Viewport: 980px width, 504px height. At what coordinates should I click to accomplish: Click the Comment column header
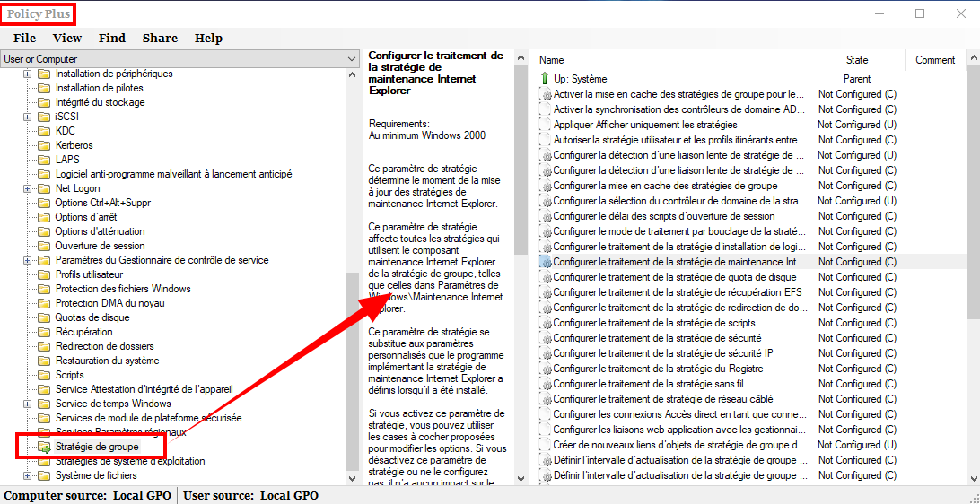(935, 60)
